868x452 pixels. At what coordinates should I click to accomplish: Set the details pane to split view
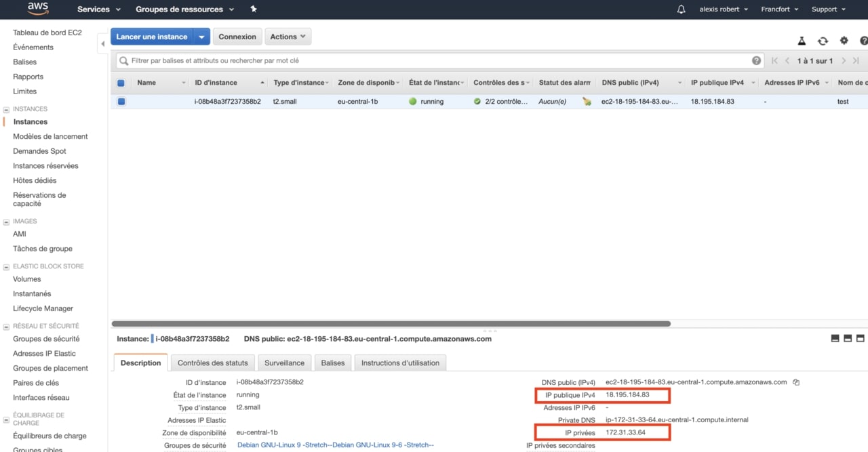pos(848,338)
